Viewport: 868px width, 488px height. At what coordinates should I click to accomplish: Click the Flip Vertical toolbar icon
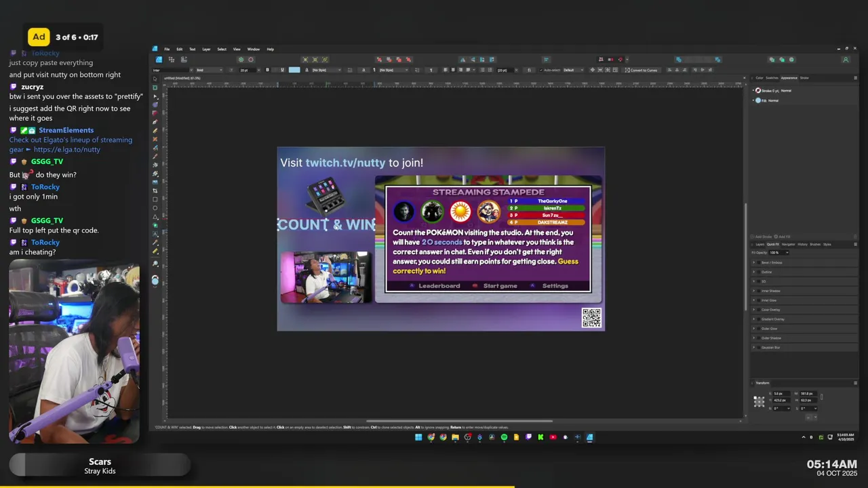(472, 60)
